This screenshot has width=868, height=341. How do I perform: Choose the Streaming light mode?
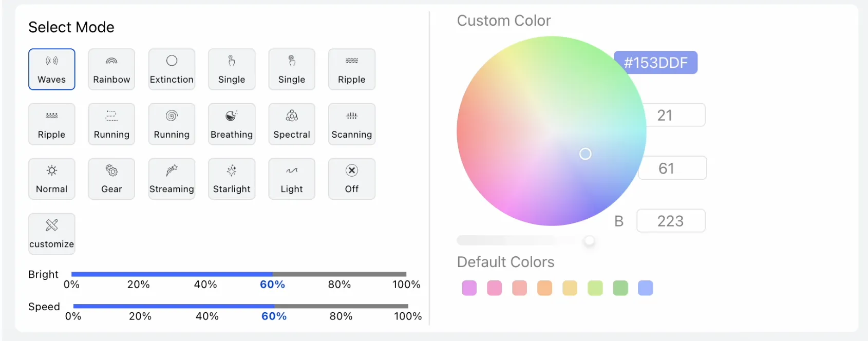[x=172, y=179]
